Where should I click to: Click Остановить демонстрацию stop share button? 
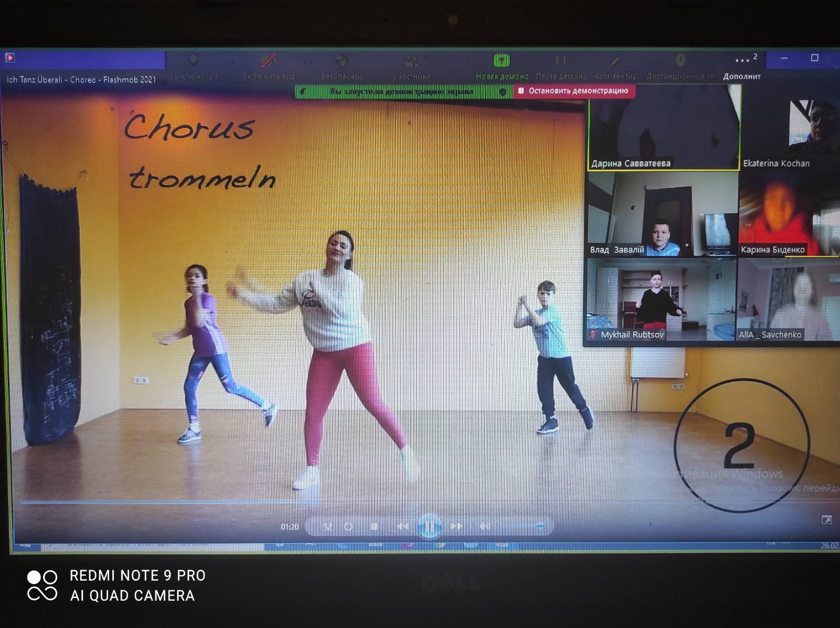click(x=573, y=91)
